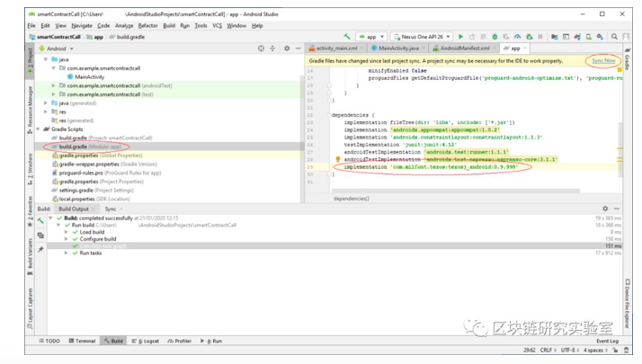The image size is (642, 364).
Task: Click the Search Everywhere magnifier icon
Action: (614, 37)
